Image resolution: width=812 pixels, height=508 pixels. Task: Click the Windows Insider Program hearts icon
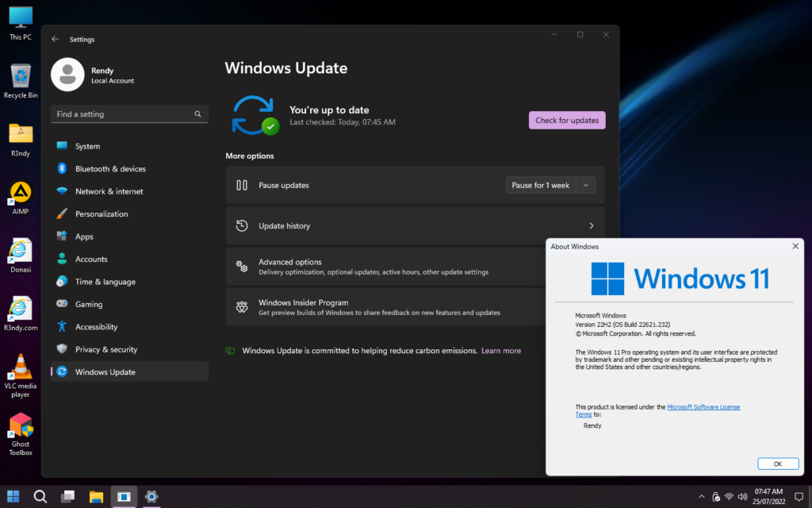click(242, 307)
